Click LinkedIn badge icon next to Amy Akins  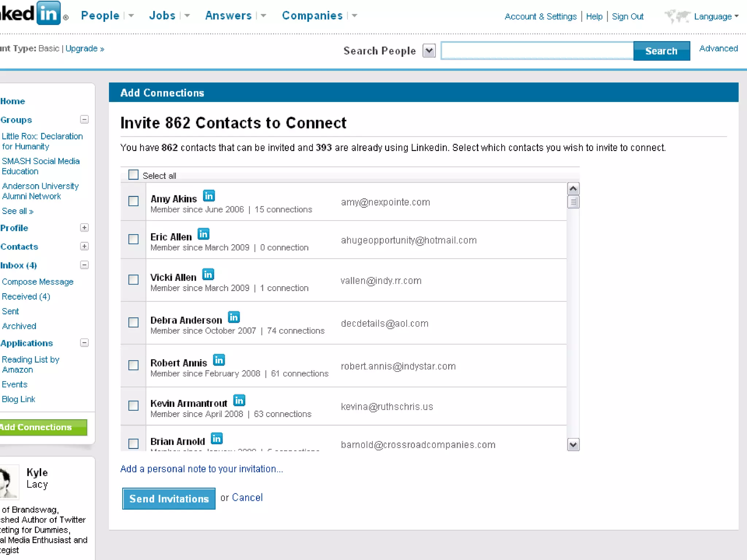(209, 196)
